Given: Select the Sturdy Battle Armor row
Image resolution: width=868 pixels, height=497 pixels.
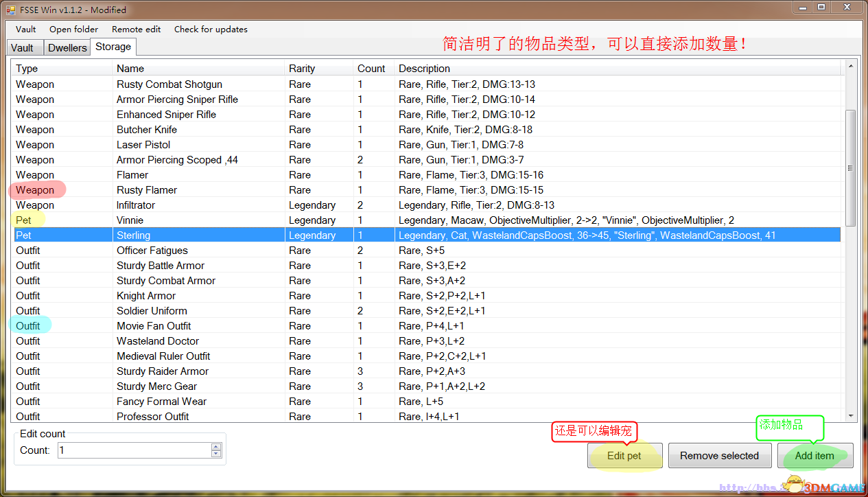Looking at the screenshot, I should [x=426, y=266].
